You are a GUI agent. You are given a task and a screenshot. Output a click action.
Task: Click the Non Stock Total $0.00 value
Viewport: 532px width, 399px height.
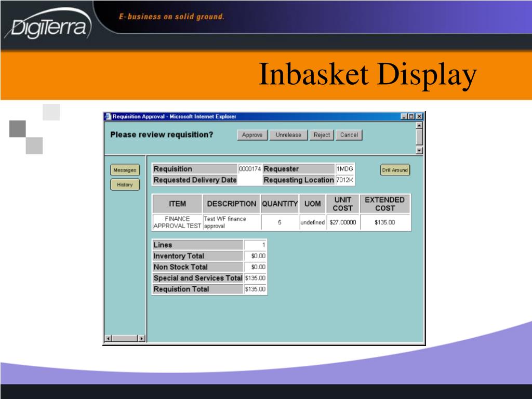coord(255,267)
